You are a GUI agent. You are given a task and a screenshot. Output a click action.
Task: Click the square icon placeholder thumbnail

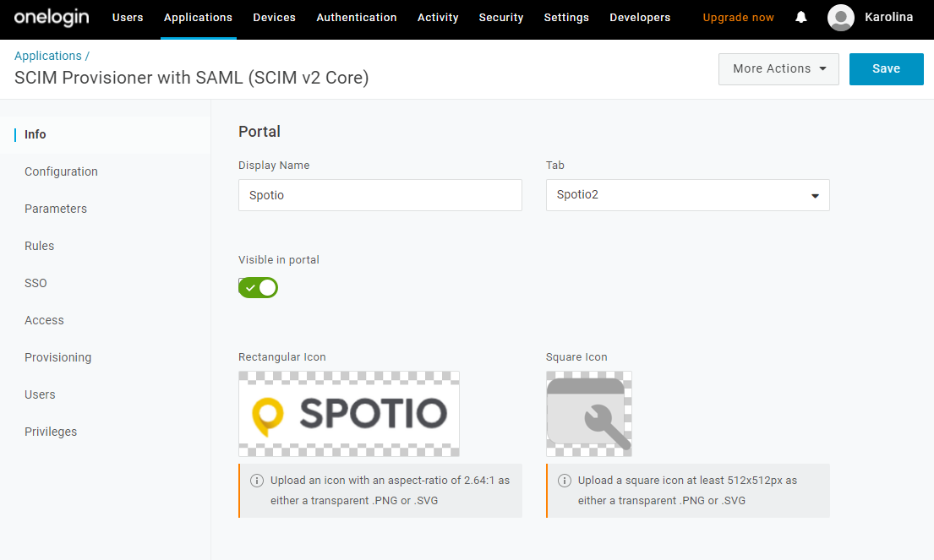589,414
